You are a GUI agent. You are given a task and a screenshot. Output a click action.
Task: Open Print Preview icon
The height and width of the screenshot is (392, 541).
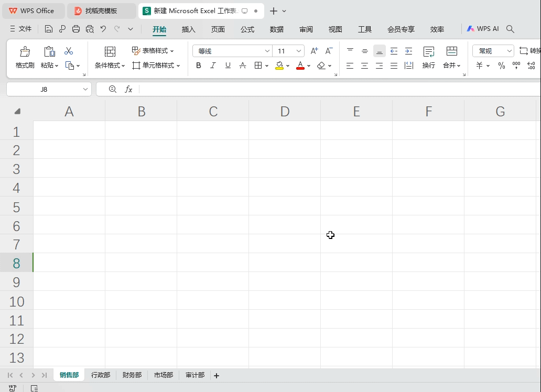point(90,29)
